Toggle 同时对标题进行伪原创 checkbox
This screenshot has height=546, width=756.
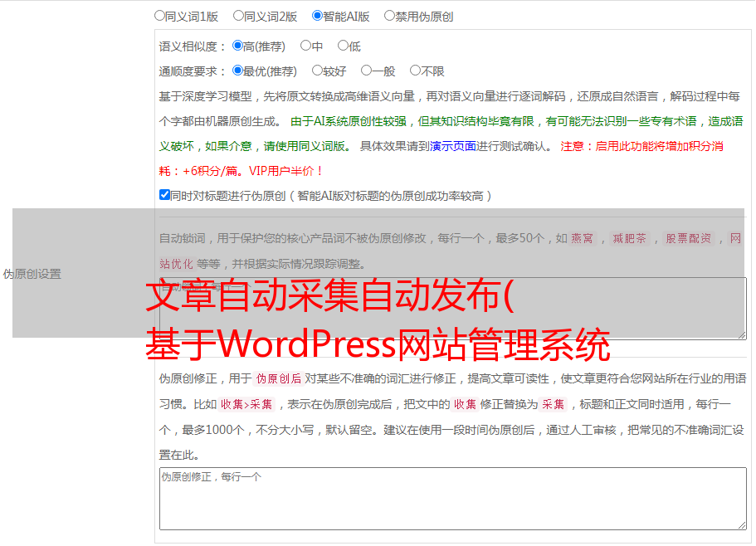tap(164, 195)
